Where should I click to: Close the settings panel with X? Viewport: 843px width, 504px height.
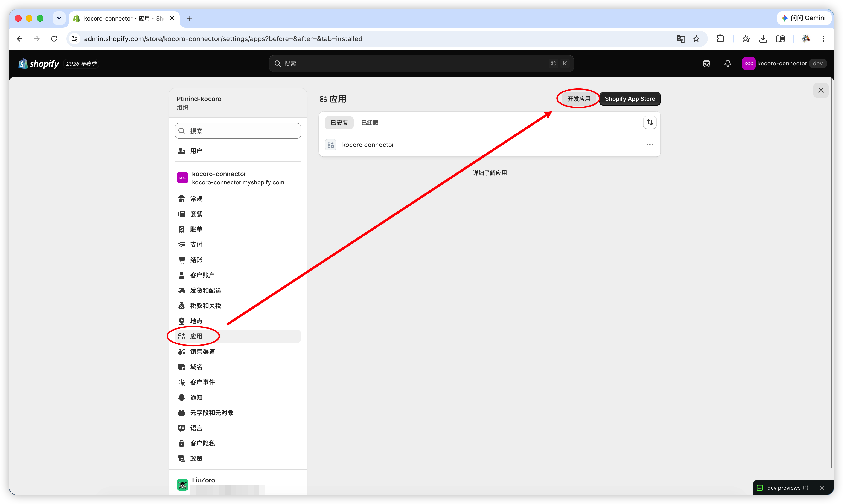click(821, 90)
